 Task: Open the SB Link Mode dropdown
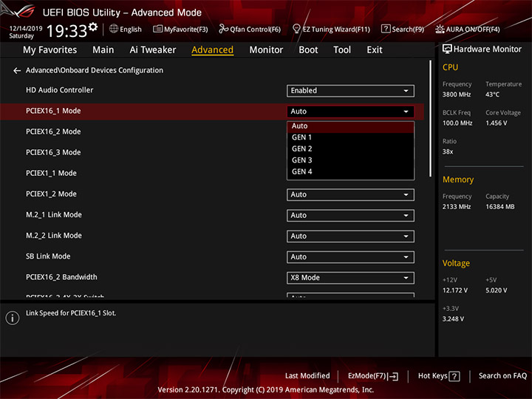(350, 257)
